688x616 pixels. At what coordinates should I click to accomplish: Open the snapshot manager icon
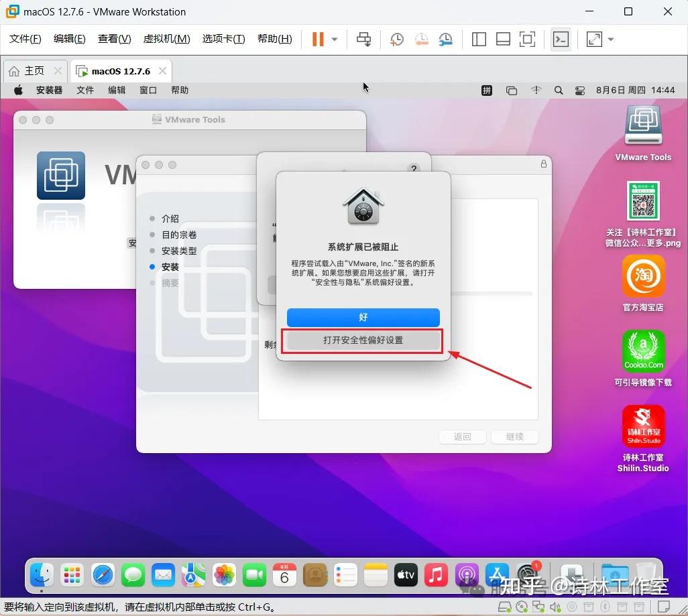click(x=446, y=39)
